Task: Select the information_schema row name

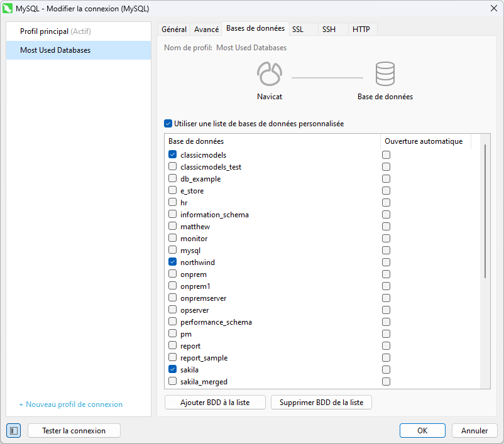Action: [214, 215]
